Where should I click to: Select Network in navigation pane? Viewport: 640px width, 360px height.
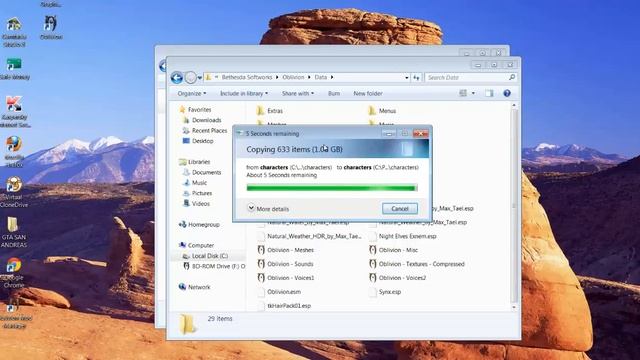(195, 287)
